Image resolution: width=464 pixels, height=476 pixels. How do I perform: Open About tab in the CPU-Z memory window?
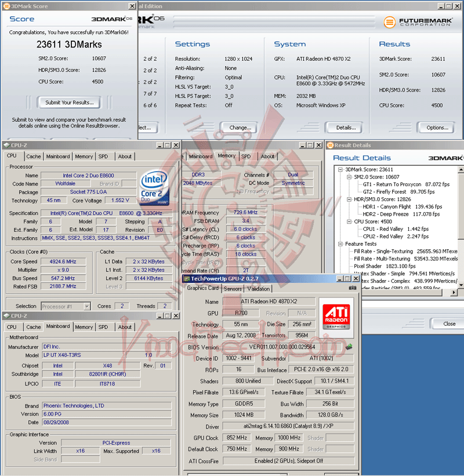267,157
